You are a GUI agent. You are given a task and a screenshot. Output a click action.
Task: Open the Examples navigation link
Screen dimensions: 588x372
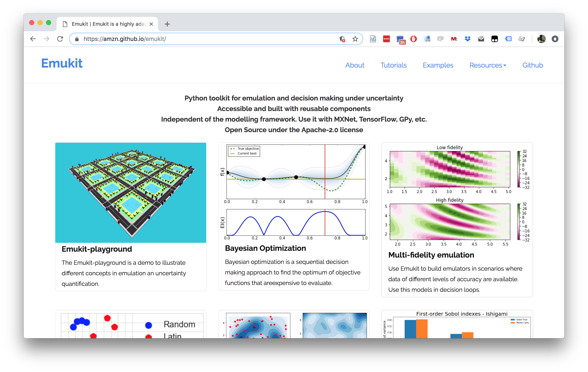coord(438,65)
